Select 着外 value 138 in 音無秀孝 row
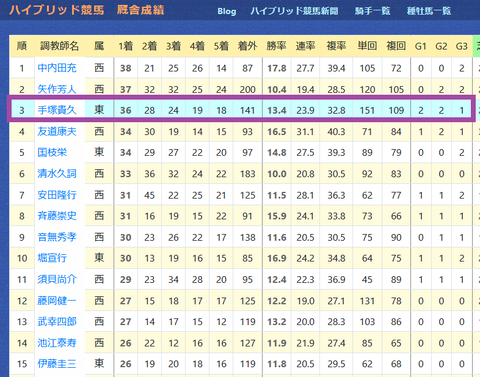This screenshot has width=480, height=377. (x=247, y=237)
